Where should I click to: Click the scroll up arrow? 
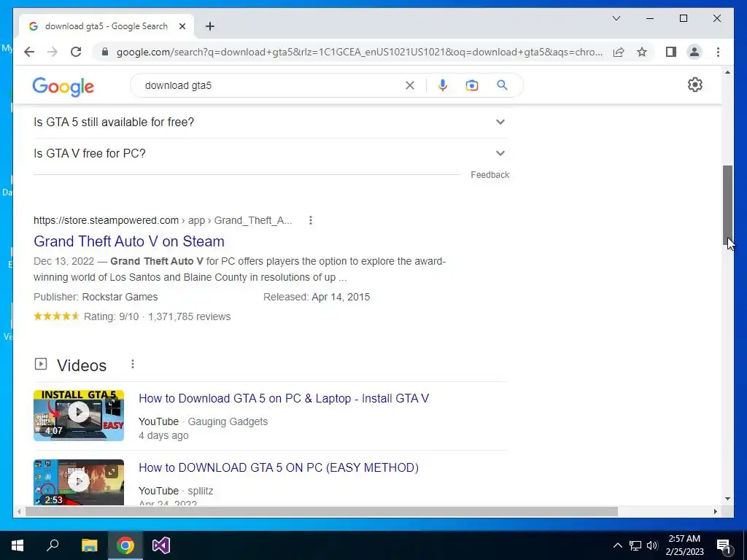coord(727,72)
